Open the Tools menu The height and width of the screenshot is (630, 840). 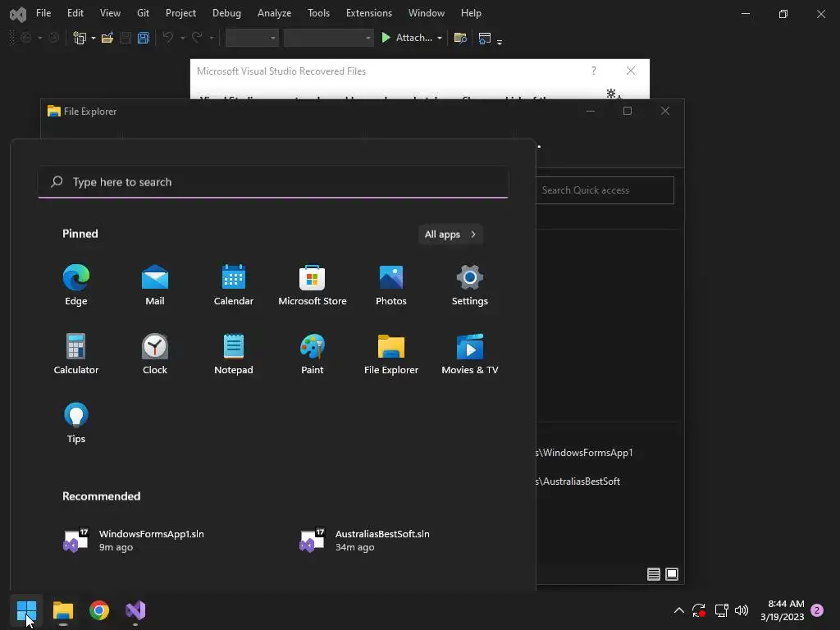(319, 13)
